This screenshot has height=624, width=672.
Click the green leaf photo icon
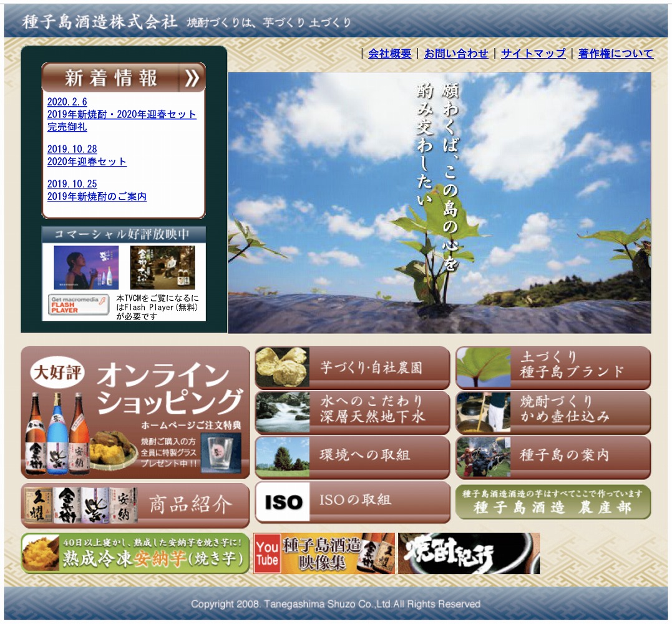pyautogui.click(x=484, y=368)
